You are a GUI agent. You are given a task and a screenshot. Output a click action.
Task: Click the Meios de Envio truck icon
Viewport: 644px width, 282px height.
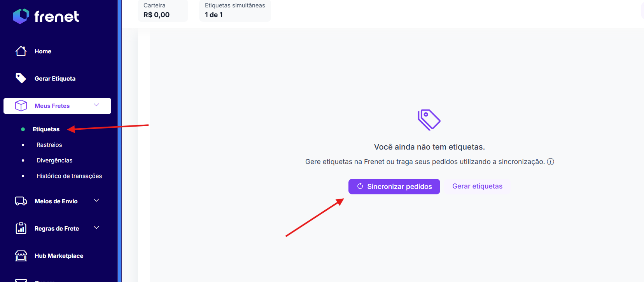pos(21,201)
